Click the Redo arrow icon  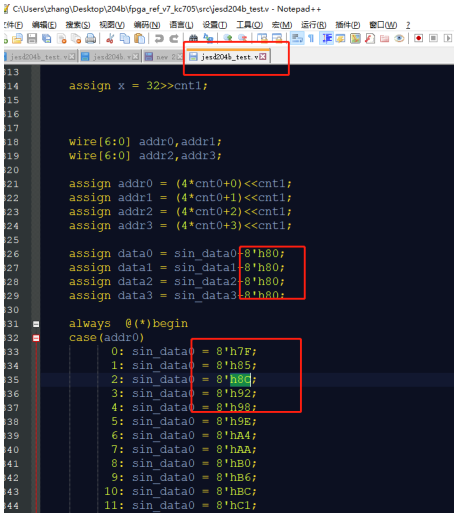pos(174,39)
